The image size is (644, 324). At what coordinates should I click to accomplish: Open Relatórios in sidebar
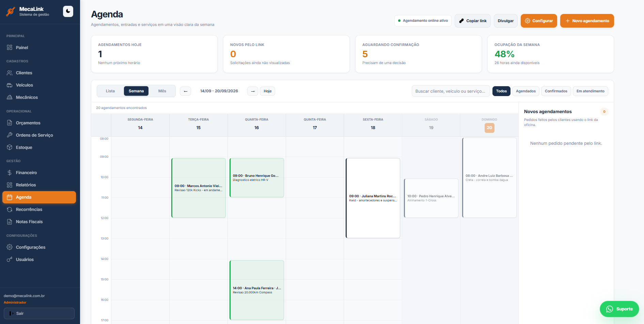(x=39, y=185)
